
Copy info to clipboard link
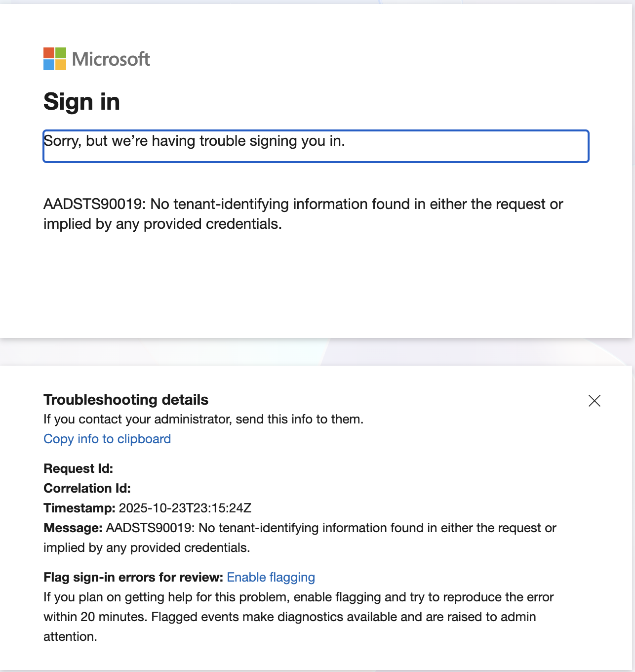(107, 439)
